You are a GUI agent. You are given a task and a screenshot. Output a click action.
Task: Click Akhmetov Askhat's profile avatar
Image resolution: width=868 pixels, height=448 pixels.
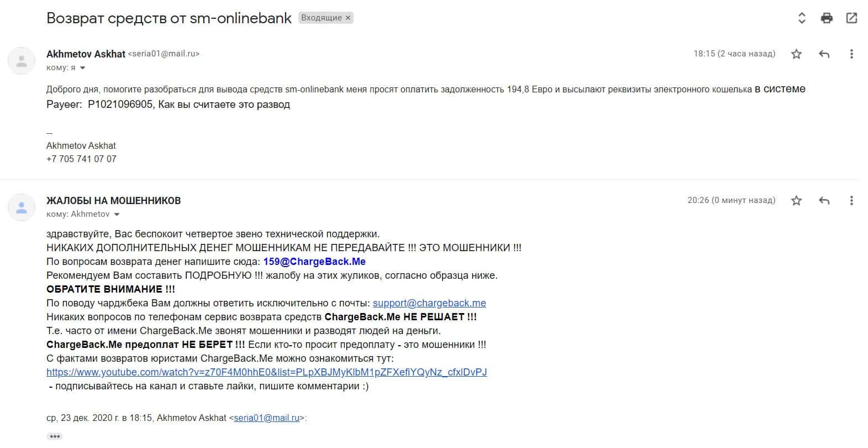(22, 61)
